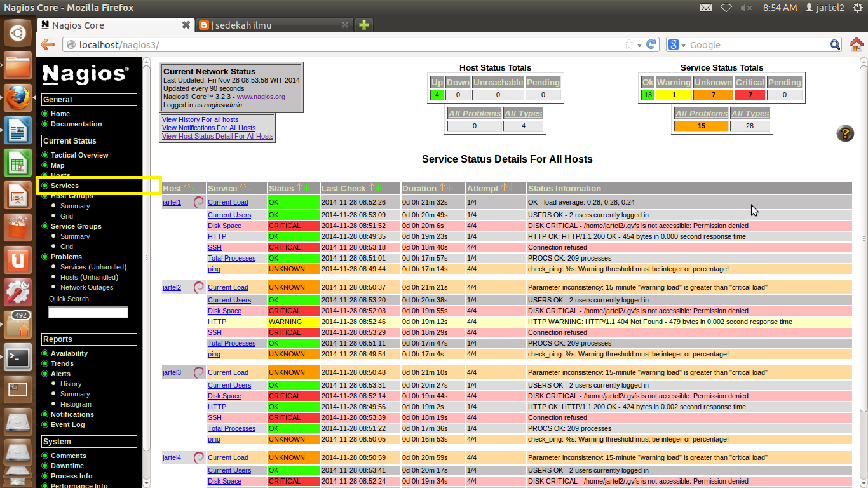Open the Ubuntu One launcher icon
This screenshot has width=868, height=488.
[x=18, y=260]
